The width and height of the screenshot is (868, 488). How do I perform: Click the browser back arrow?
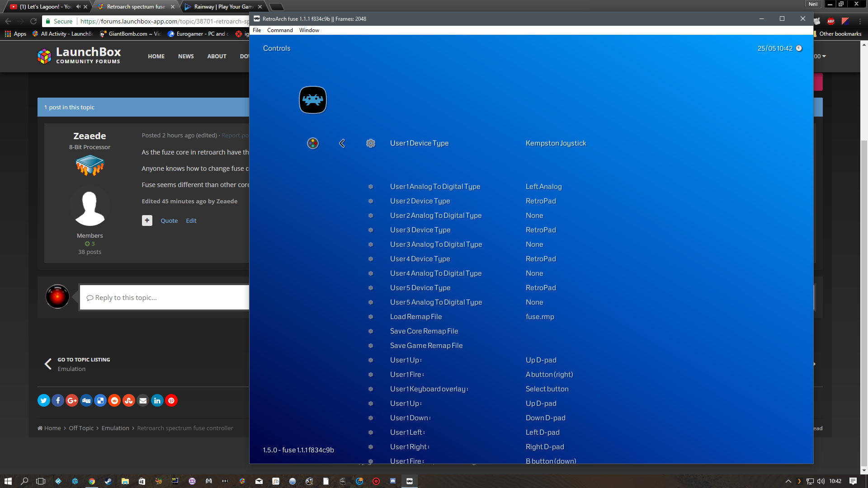click(8, 21)
